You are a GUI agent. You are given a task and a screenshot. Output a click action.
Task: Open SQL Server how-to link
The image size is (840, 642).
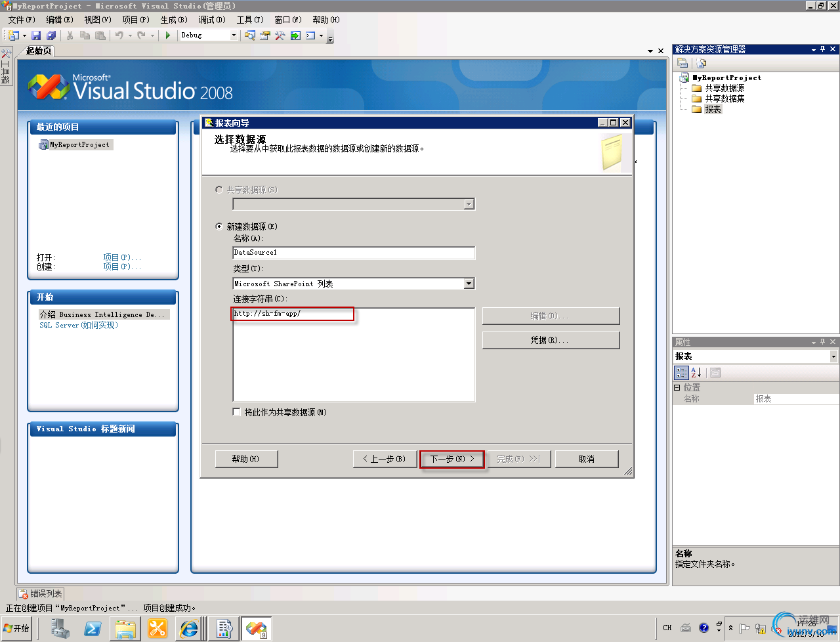pos(79,325)
